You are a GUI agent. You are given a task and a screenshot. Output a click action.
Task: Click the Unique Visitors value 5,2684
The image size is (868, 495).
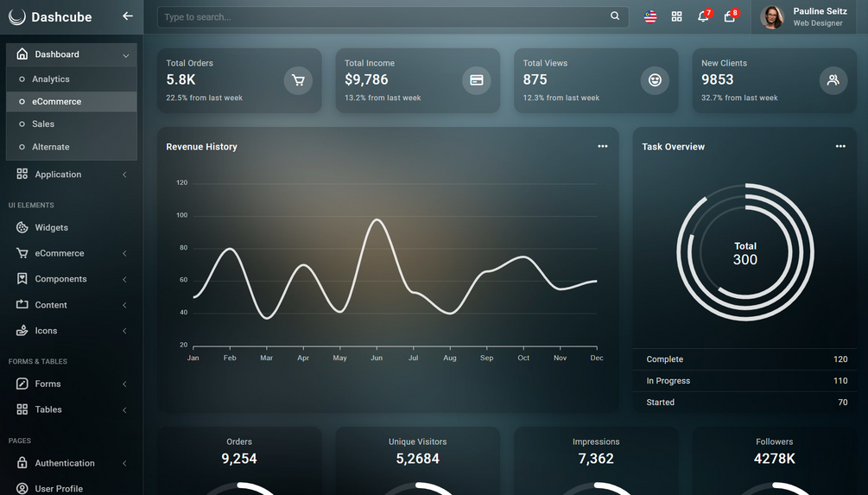(x=417, y=459)
